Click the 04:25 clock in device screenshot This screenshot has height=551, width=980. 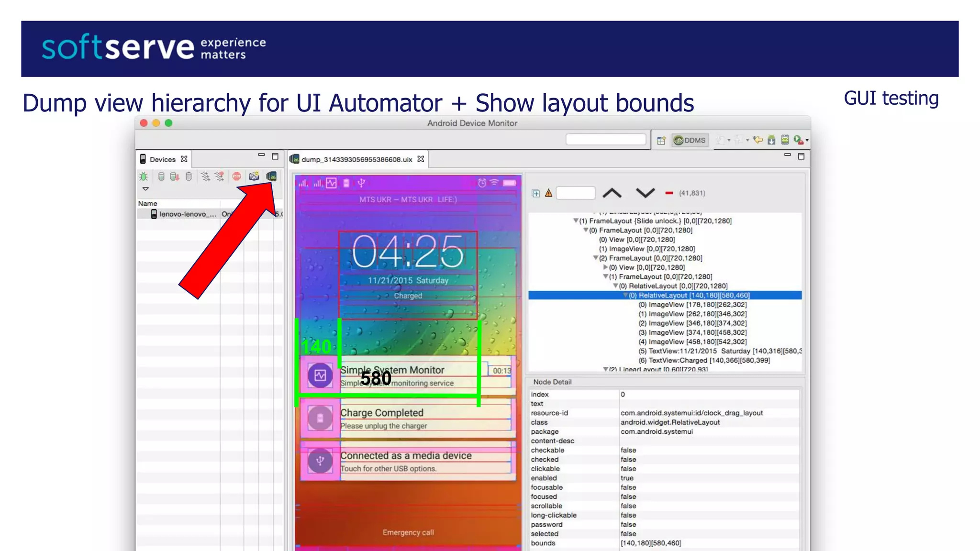[x=408, y=252]
